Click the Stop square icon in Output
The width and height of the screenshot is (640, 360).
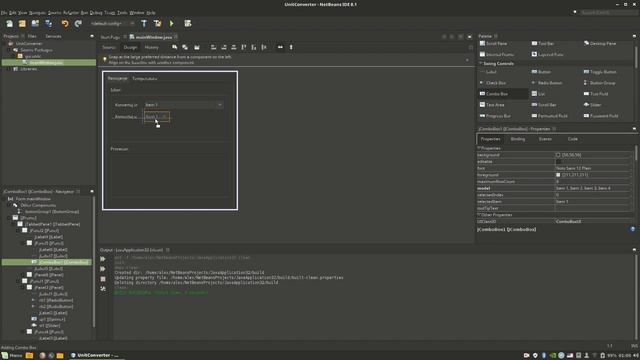coord(103,279)
